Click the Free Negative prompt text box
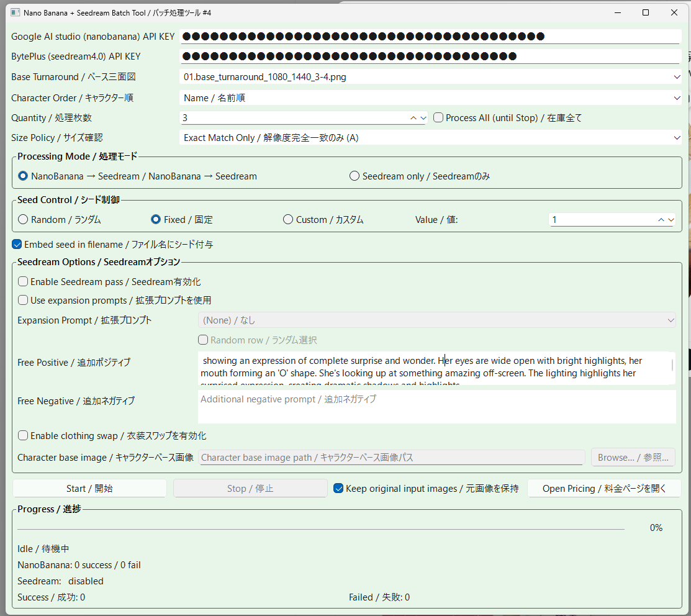691x616 pixels. (x=436, y=407)
